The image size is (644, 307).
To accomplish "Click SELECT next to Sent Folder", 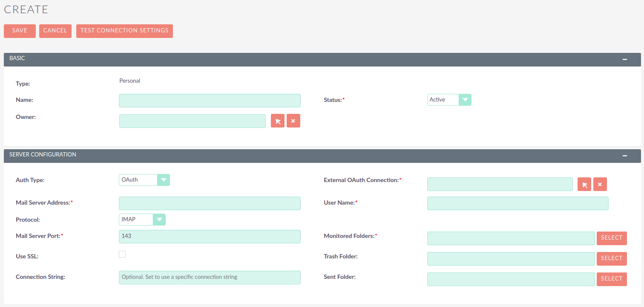I will point(612,279).
